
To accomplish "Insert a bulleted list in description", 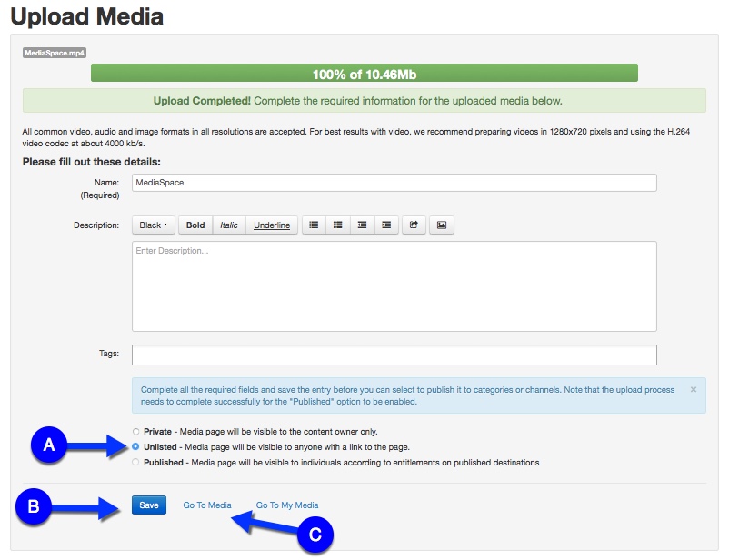I will [314, 225].
